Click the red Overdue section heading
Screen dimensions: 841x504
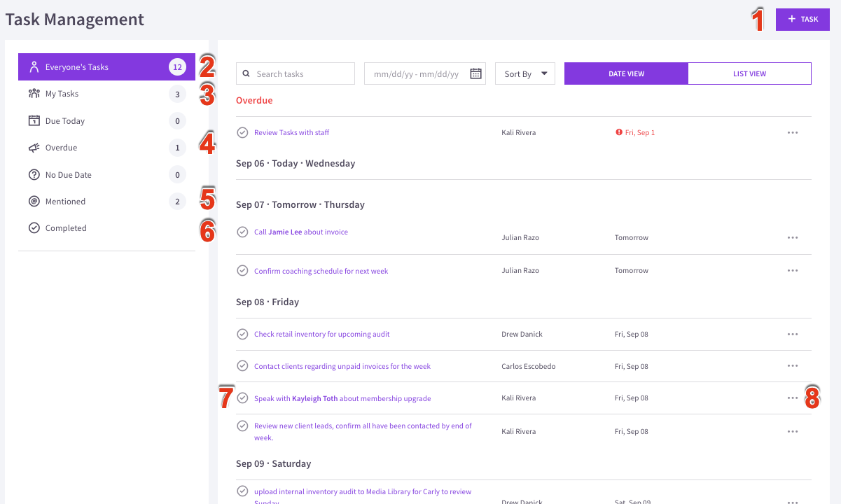pyautogui.click(x=254, y=100)
